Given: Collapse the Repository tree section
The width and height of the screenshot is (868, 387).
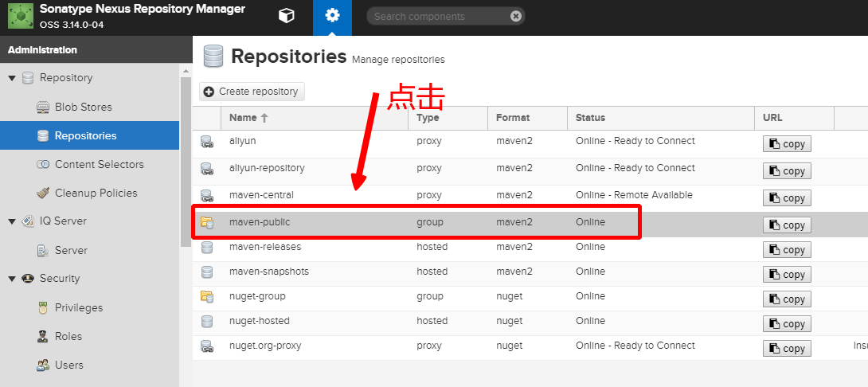Looking at the screenshot, I should tap(12, 78).
